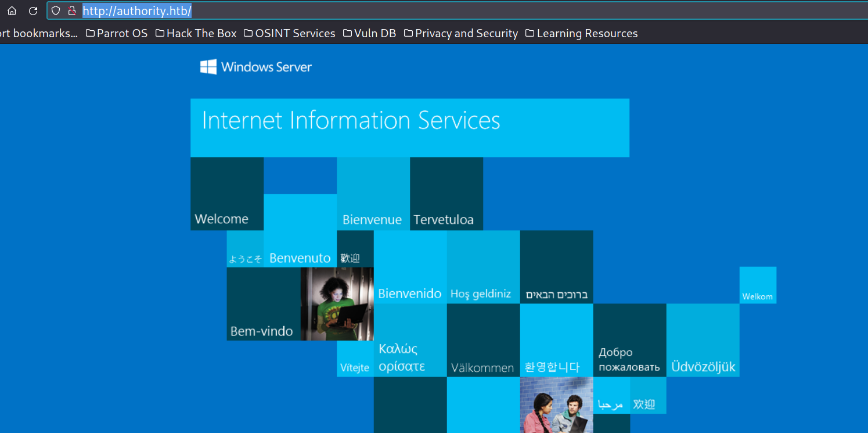Click the ようこそ tile
The width and height of the screenshot is (868, 433).
(245, 249)
